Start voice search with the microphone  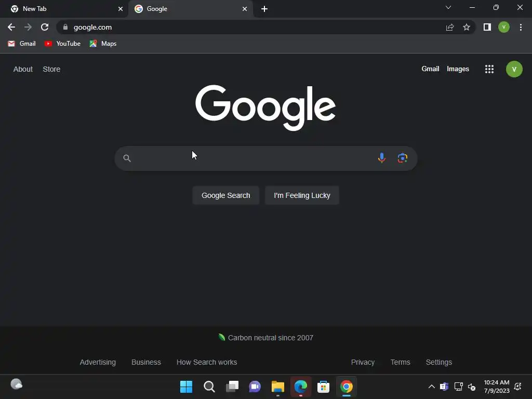click(382, 158)
